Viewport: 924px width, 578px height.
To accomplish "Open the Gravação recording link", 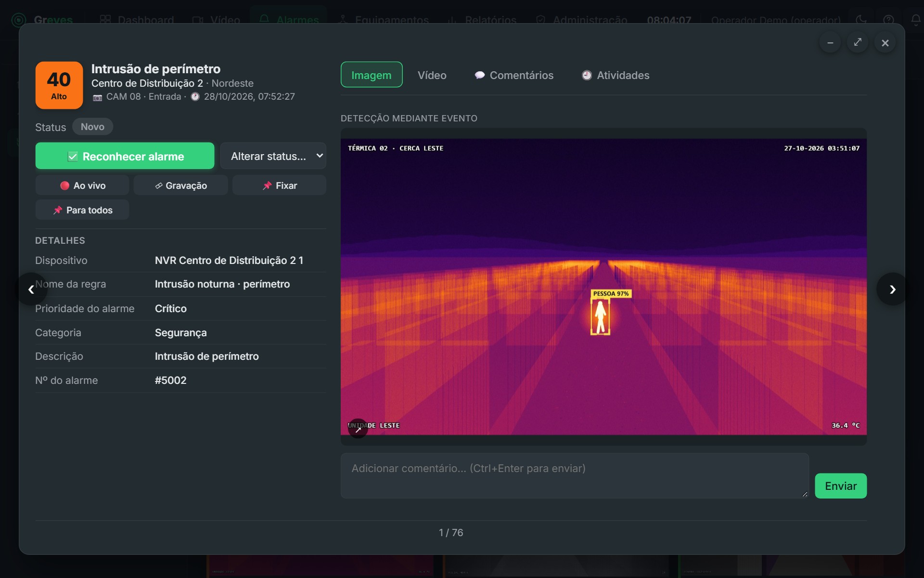I will 180,185.
